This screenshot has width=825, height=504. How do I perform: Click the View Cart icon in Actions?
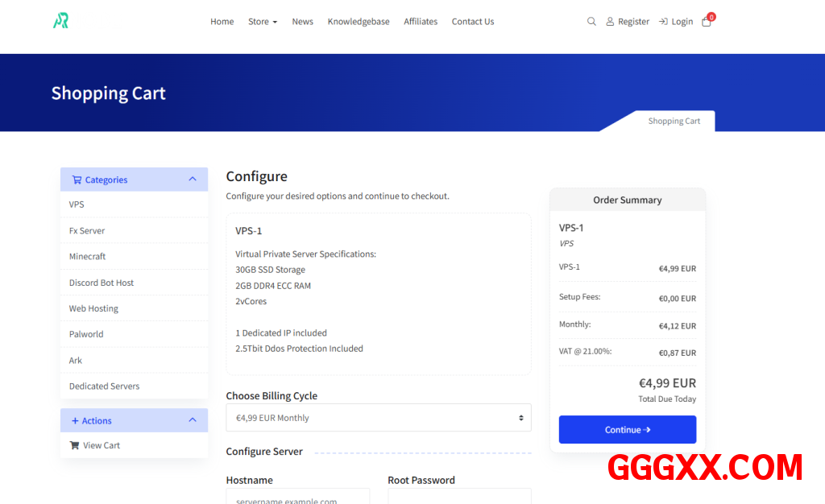coord(75,445)
